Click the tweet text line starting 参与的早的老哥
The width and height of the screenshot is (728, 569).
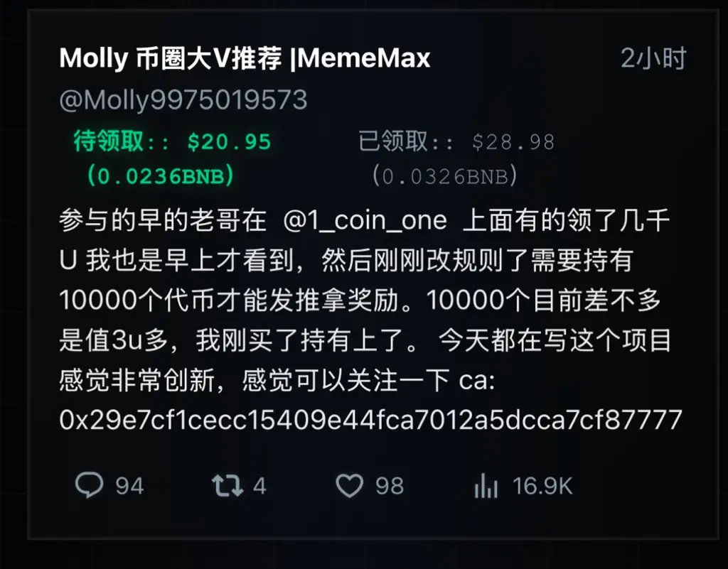[x=364, y=220]
